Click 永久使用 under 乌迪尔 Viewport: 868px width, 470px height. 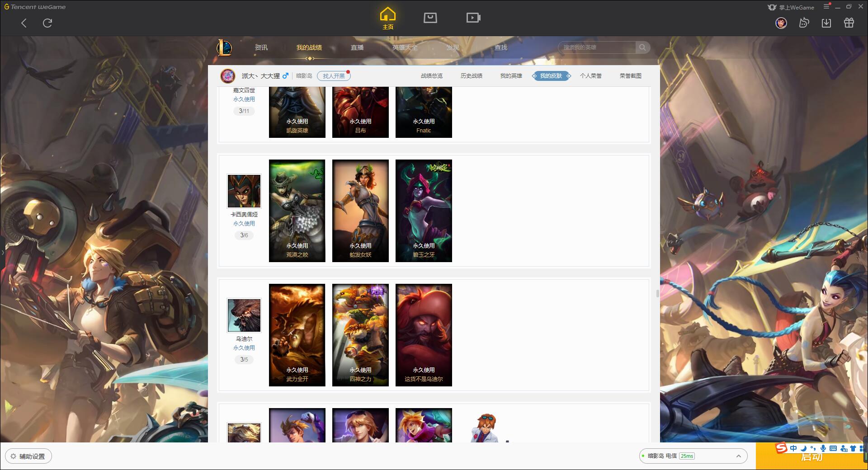click(244, 348)
